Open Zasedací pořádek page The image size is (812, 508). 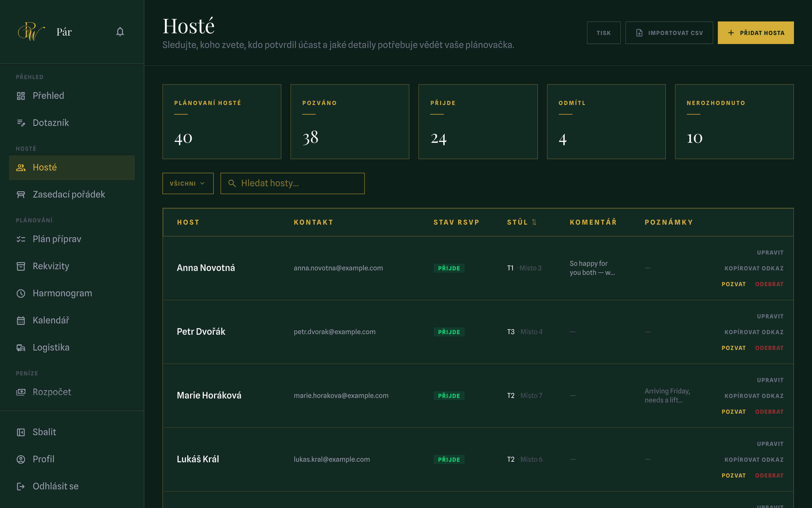72,194
